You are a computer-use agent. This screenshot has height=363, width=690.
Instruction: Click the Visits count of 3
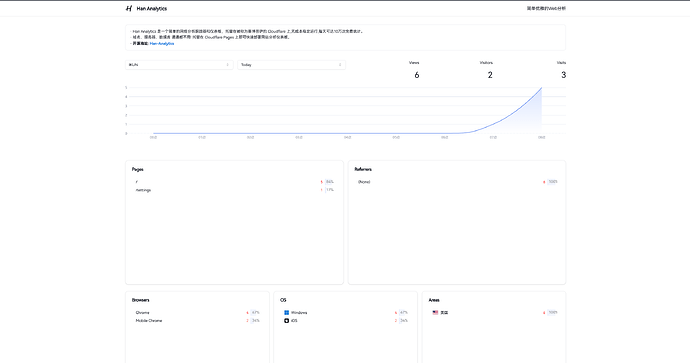564,75
